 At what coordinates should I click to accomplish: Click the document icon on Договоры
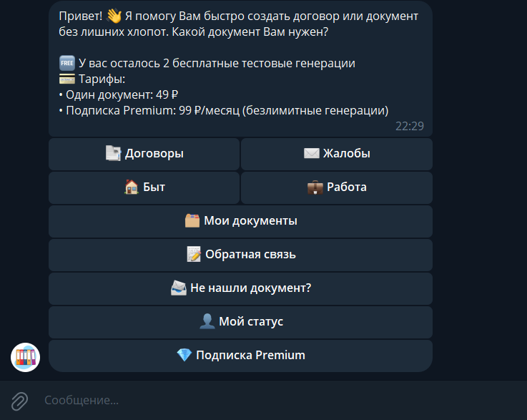pos(113,153)
